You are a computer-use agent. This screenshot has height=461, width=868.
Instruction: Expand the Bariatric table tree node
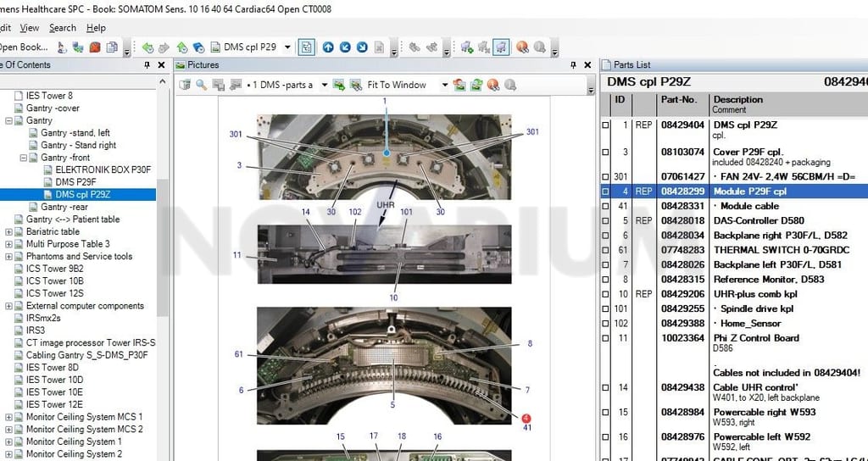pyautogui.click(x=8, y=232)
